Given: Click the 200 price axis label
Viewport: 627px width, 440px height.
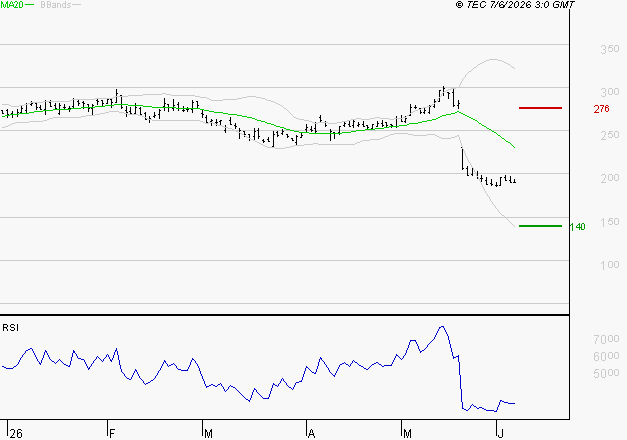Looking at the screenshot, I should (610, 178).
